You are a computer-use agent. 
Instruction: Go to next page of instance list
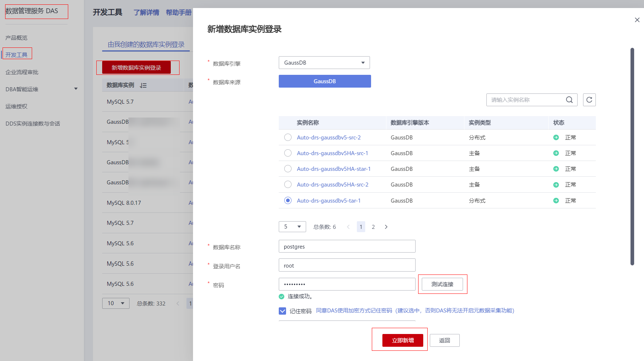386,227
